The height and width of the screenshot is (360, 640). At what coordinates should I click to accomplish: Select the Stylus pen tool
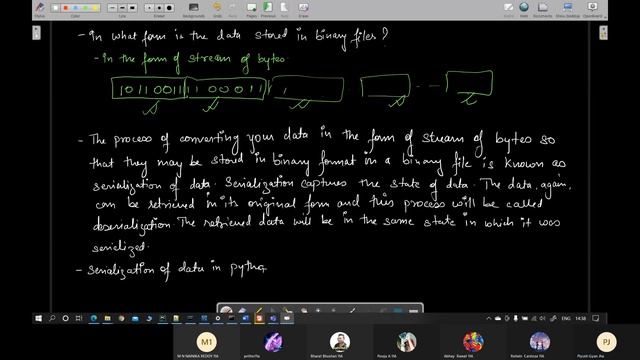click(40, 8)
